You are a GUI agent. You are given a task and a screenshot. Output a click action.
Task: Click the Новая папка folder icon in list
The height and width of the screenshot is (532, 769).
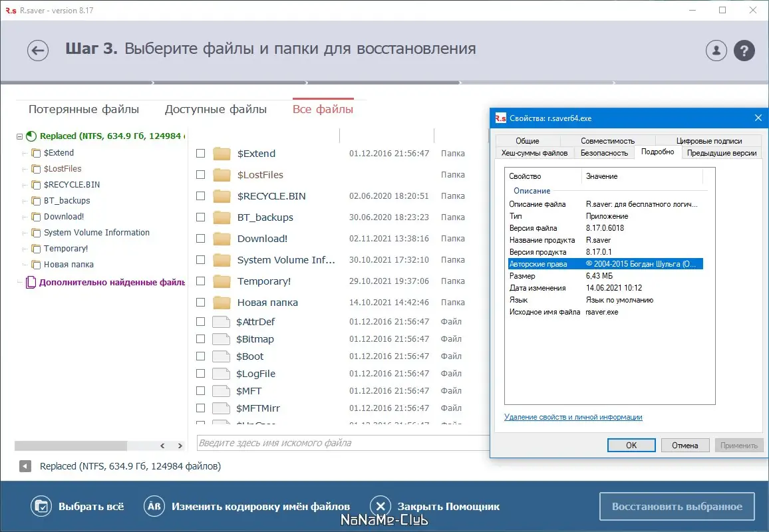point(222,303)
